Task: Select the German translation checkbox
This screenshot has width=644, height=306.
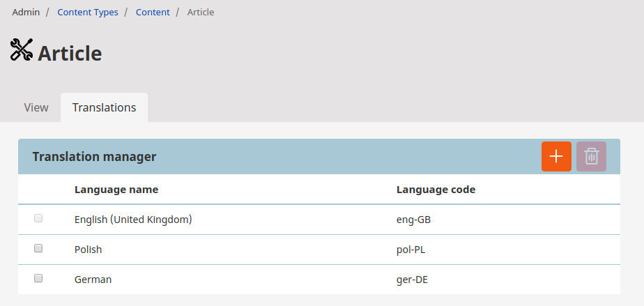Action: click(39, 278)
